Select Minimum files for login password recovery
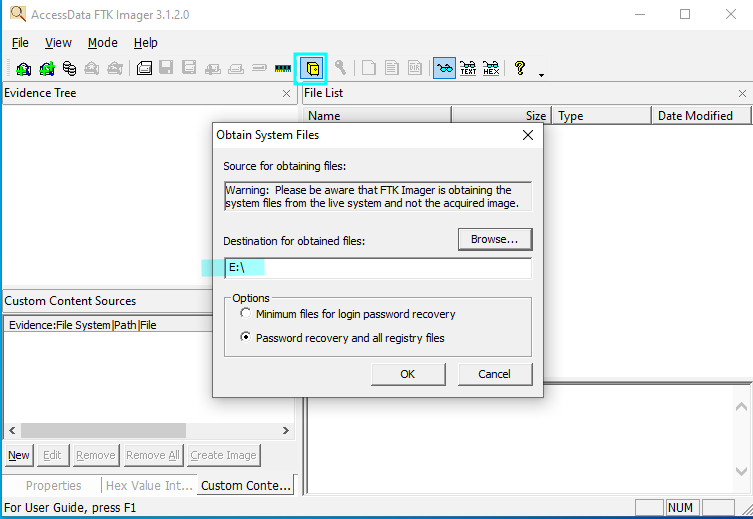Screen dimensions: 753x519 tap(246, 314)
